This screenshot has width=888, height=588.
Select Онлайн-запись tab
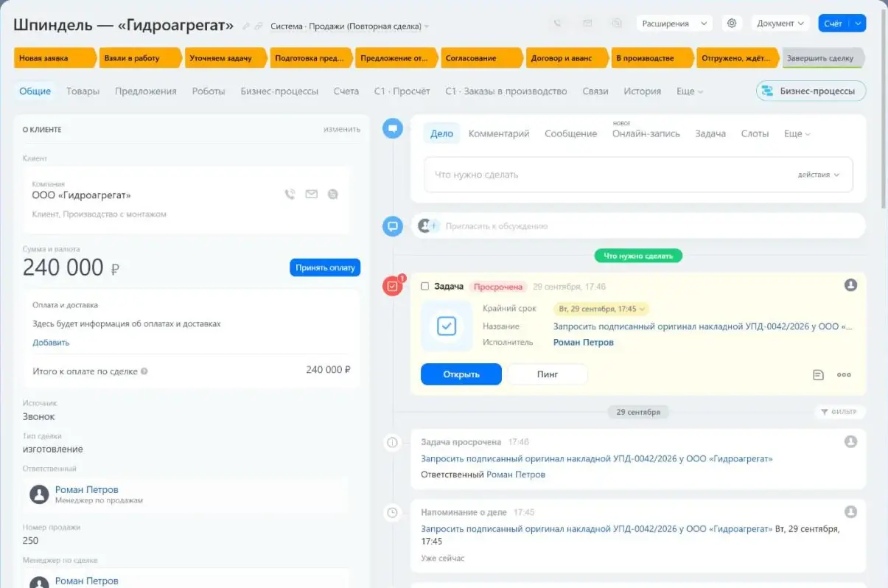[646, 133]
